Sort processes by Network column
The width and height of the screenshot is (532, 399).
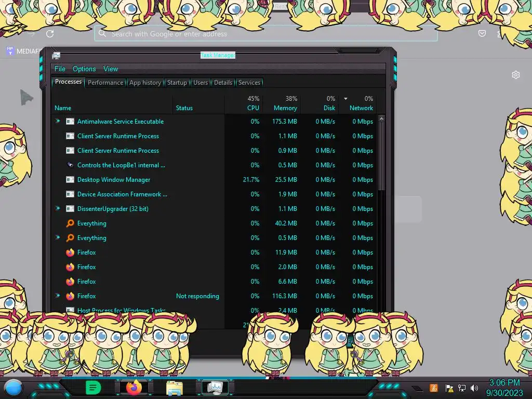pyautogui.click(x=361, y=108)
